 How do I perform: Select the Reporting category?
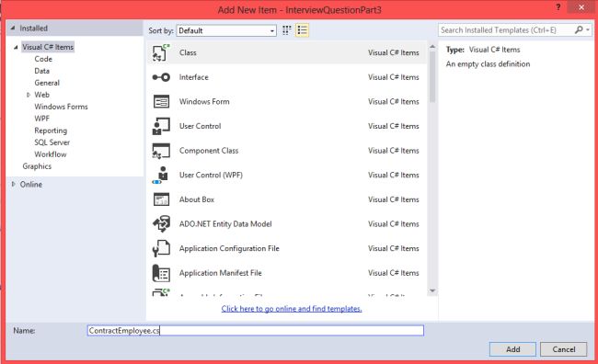pyautogui.click(x=51, y=131)
